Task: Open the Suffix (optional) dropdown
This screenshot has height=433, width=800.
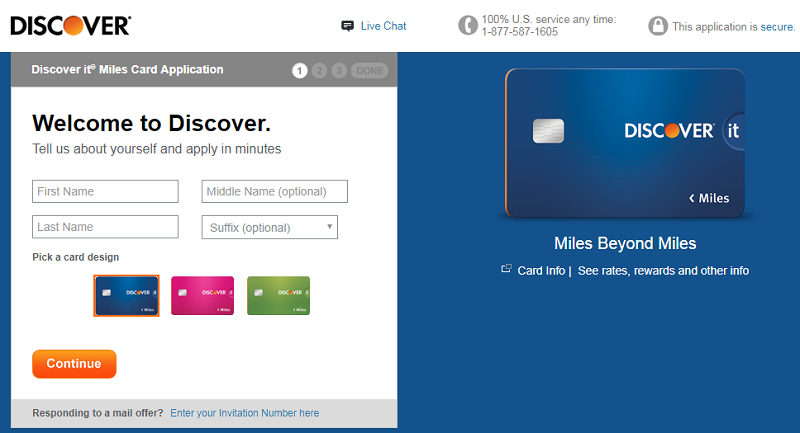Action: pos(269,227)
